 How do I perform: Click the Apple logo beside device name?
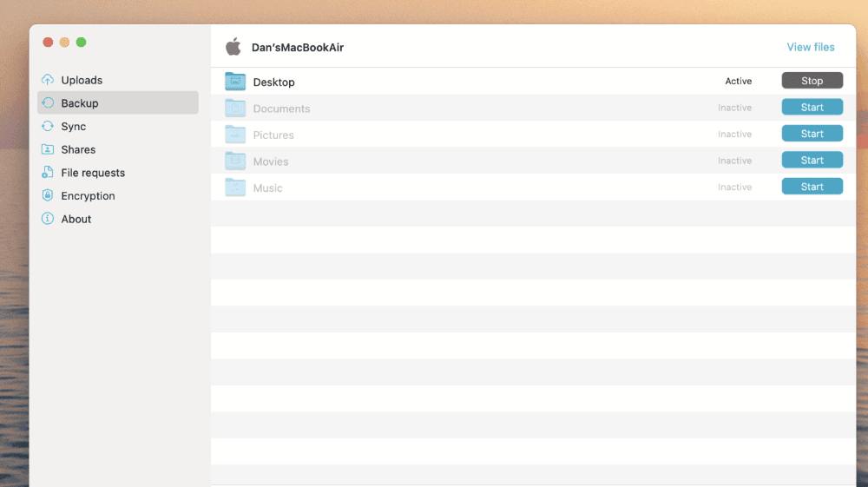pyautogui.click(x=233, y=47)
